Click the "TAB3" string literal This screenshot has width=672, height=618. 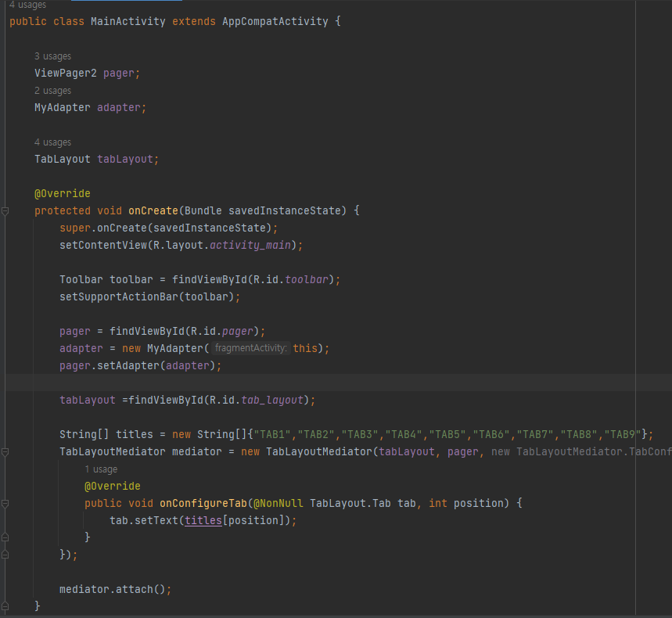coord(360,435)
